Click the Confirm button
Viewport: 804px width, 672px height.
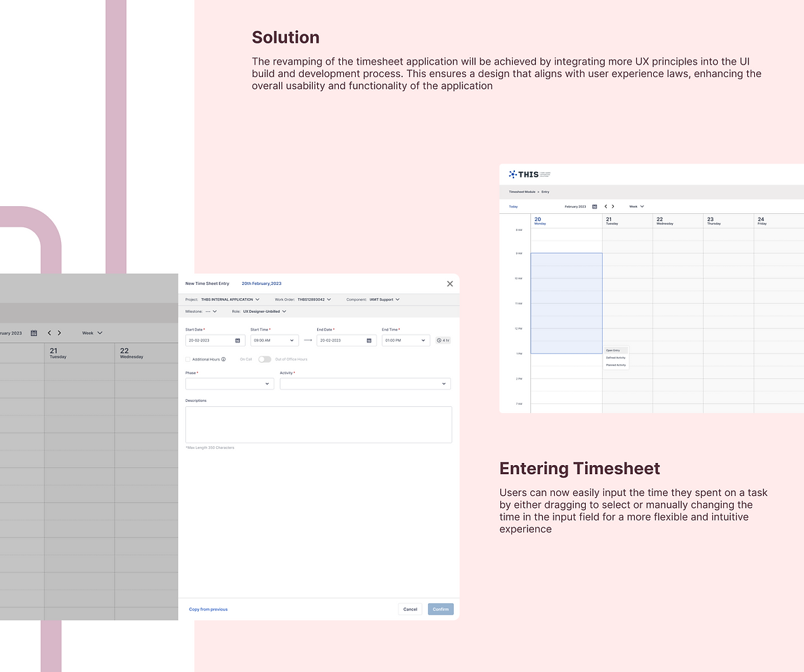click(441, 610)
